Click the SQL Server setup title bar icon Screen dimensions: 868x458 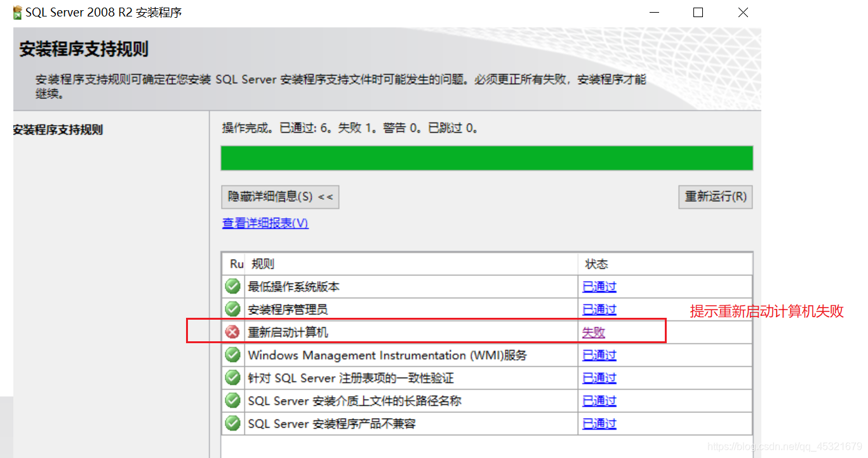[x=18, y=13]
